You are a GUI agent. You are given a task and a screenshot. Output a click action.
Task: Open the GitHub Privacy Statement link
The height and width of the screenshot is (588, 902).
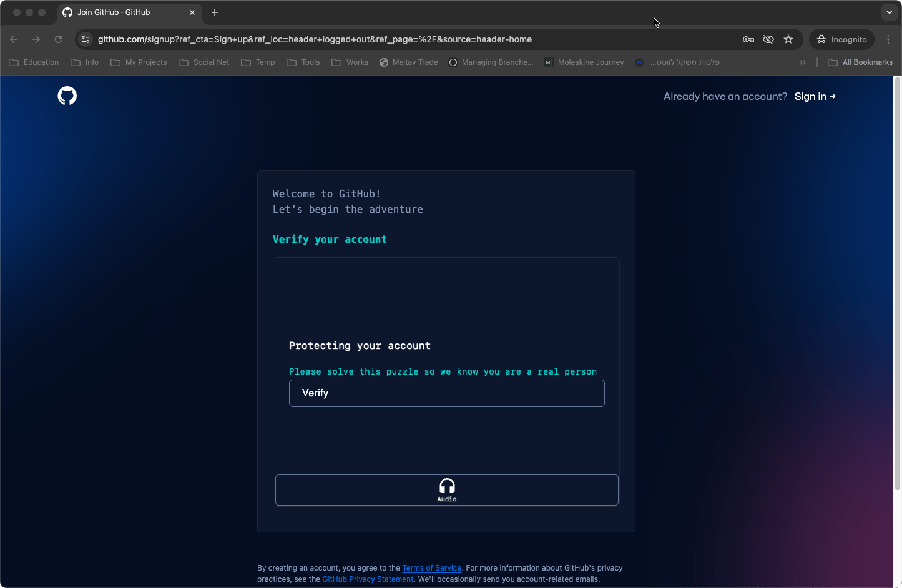point(368,579)
